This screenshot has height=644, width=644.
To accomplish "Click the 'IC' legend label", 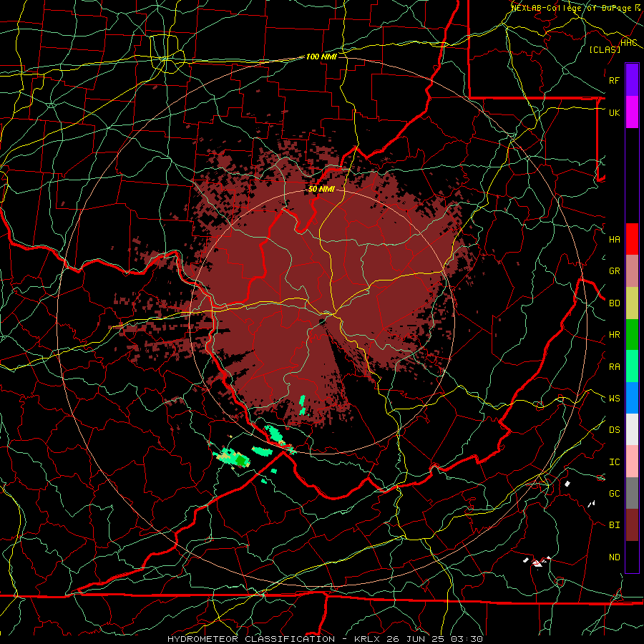I will coord(615,462).
